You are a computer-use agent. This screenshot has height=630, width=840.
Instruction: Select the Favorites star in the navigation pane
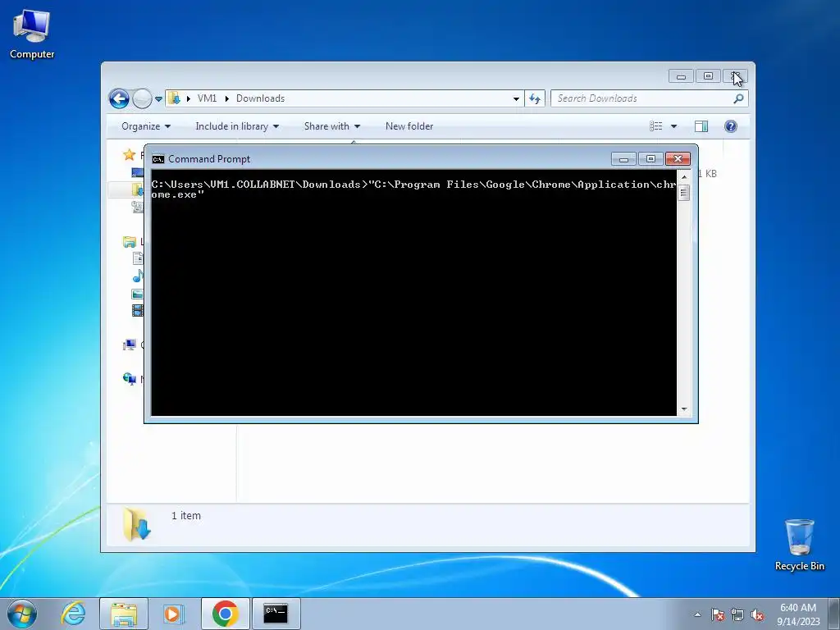point(129,155)
